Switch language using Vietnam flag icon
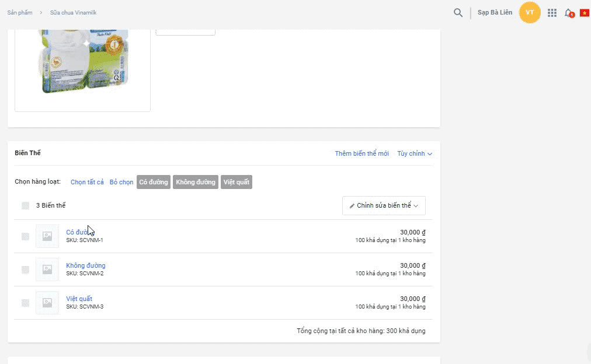This screenshot has height=364, width=591. [585, 13]
